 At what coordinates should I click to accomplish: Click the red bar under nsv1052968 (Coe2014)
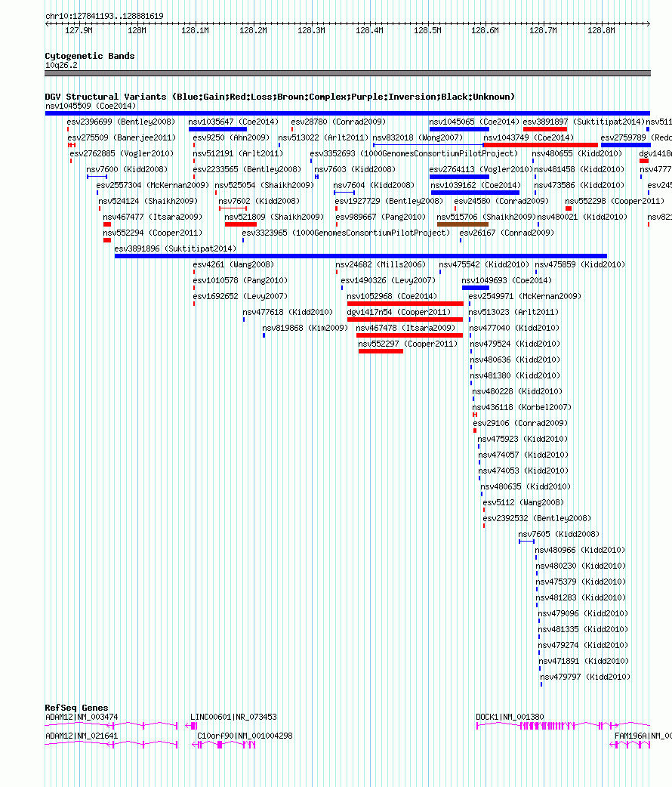click(x=405, y=304)
